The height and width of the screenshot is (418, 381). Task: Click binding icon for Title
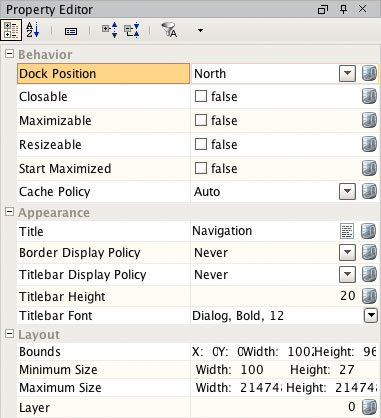tap(368, 231)
